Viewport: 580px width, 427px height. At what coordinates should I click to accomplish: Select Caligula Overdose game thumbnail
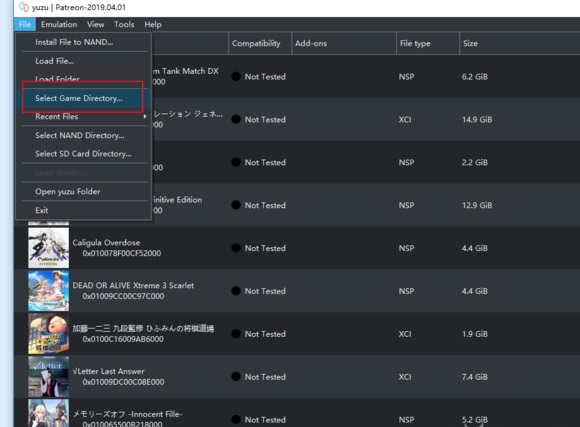(x=48, y=248)
